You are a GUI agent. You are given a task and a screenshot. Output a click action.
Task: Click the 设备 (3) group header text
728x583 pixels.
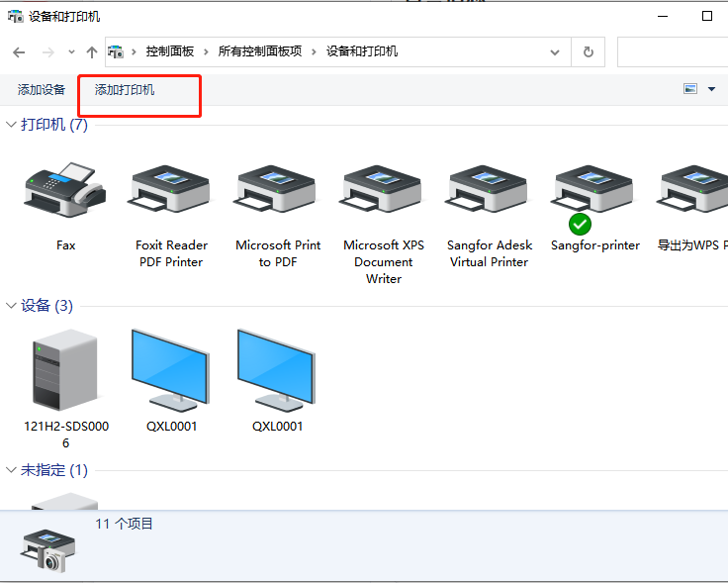pyautogui.click(x=46, y=306)
